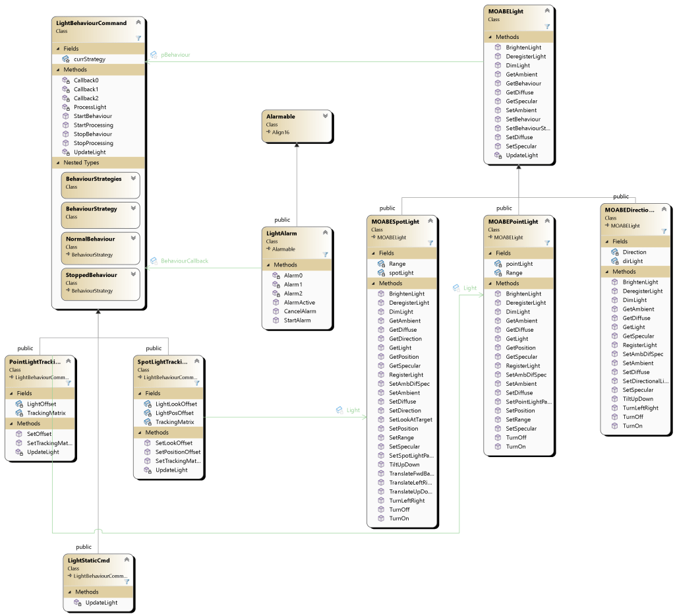This screenshot has height=616, width=675.
Task: Click the pBehaviour association icon
Action: click(154, 55)
